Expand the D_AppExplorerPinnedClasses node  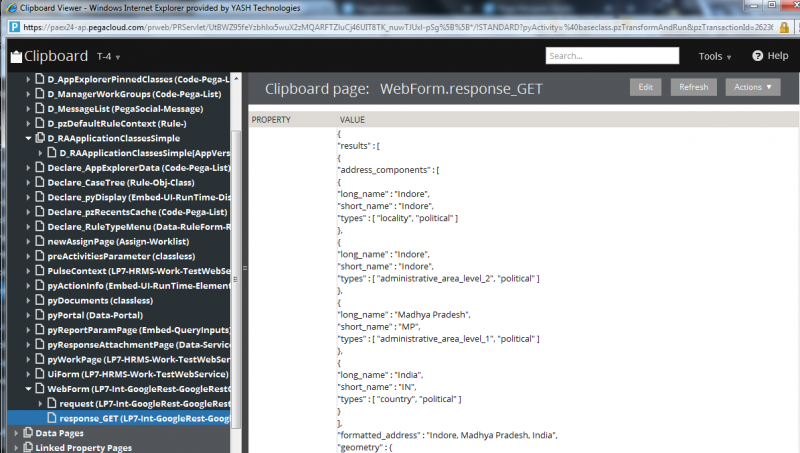coord(28,79)
